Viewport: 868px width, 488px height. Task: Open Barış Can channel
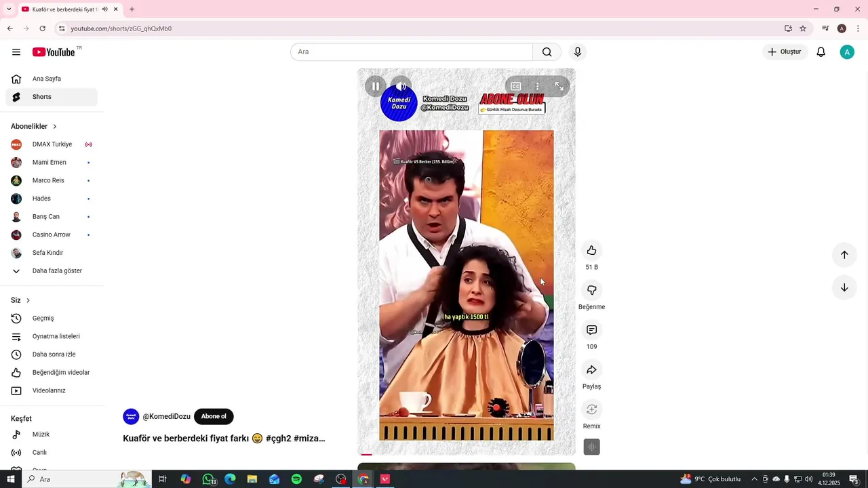[x=52, y=217]
